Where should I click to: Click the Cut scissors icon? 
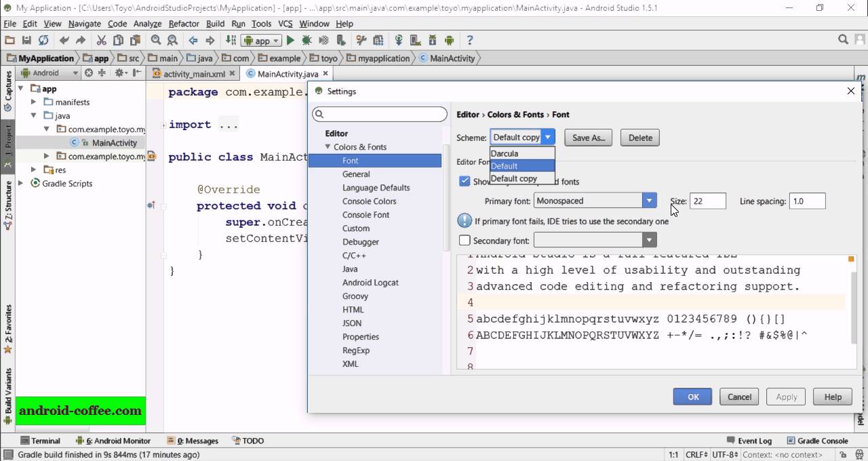coord(102,41)
